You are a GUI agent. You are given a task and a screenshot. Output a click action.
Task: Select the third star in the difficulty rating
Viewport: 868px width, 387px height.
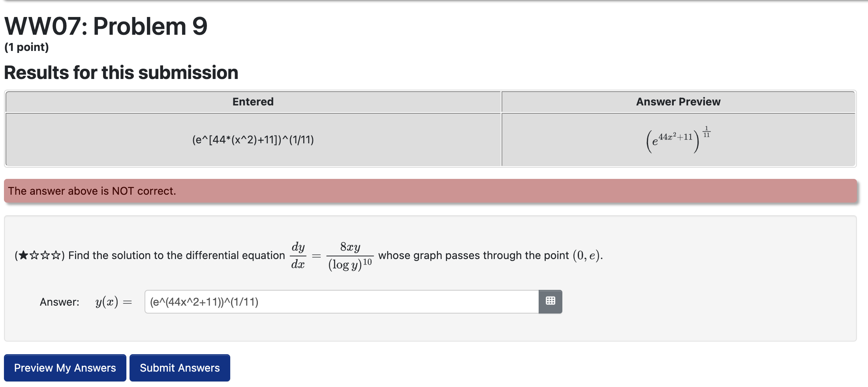pyautogui.click(x=45, y=255)
